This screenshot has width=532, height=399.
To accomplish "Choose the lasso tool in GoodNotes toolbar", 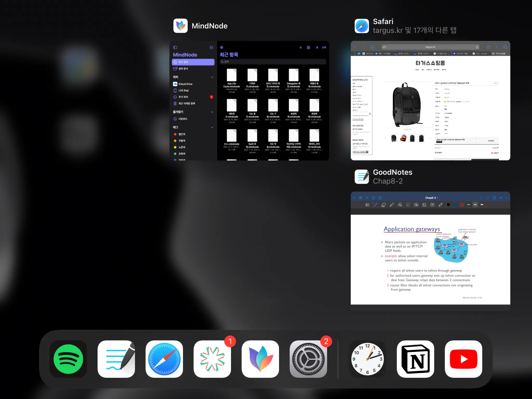I will pos(408,205).
